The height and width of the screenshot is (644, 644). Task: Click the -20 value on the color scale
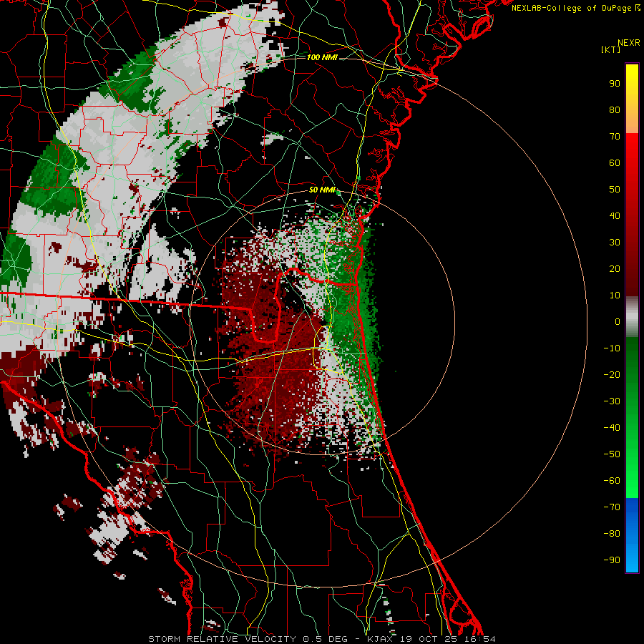(612, 374)
